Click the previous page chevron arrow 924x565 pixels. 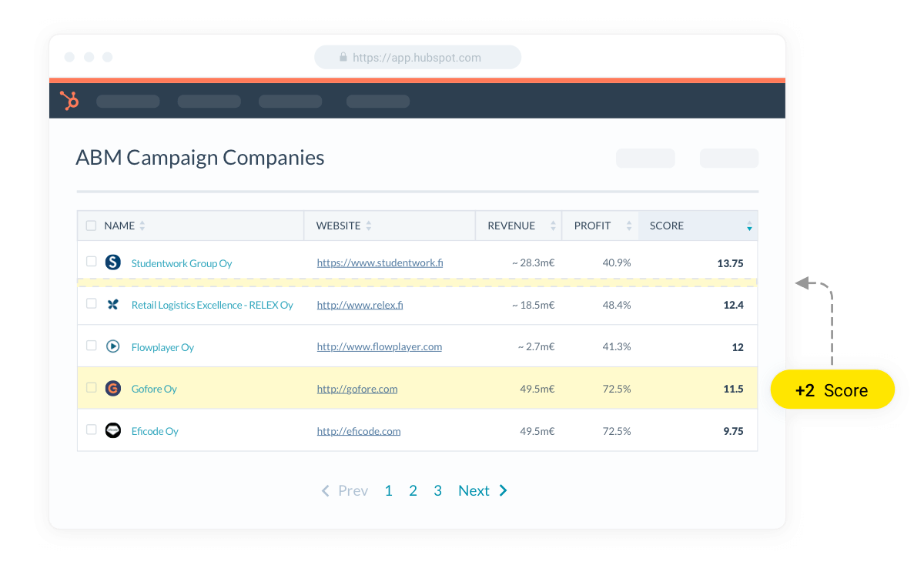click(325, 491)
